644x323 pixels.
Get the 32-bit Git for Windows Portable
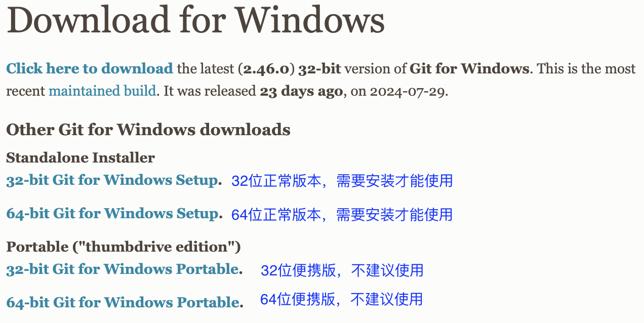tap(122, 269)
